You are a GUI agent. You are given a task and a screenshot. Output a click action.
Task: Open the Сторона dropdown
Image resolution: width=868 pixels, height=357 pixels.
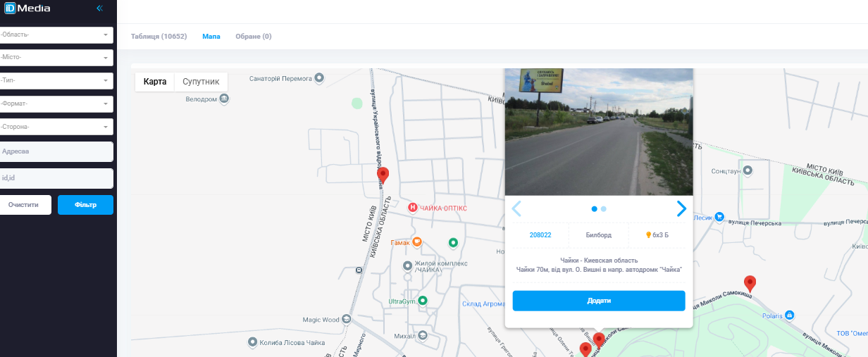55,127
